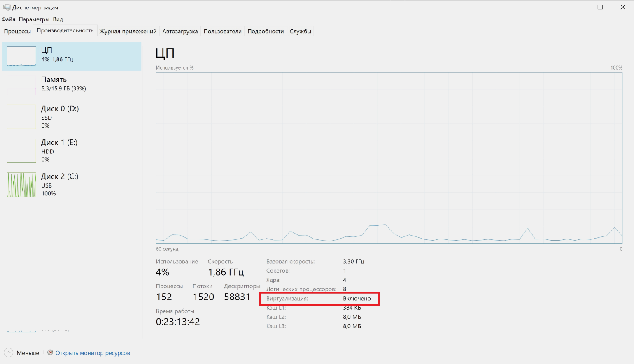Collapse view with Меньше arrow button
Image resolution: width=634 pixels, height=364 pixels.
pos(9,352)
